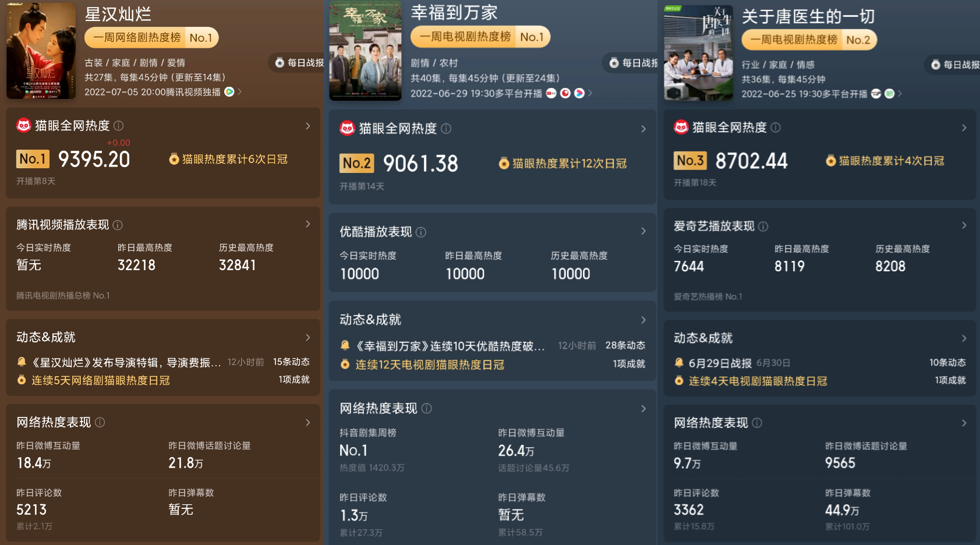Tap info icon beside 腾讯视频播放表现

(118, 225)
